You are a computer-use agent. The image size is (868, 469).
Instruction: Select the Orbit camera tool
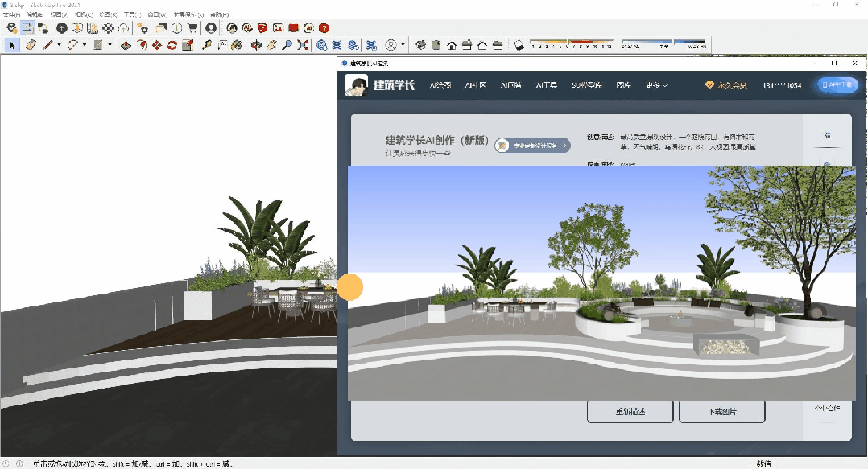pyautogui.click(x=256, y=45)
